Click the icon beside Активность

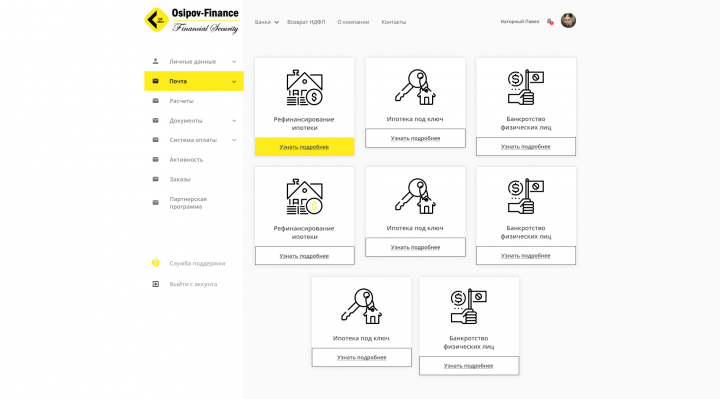[x=155, y=159]
